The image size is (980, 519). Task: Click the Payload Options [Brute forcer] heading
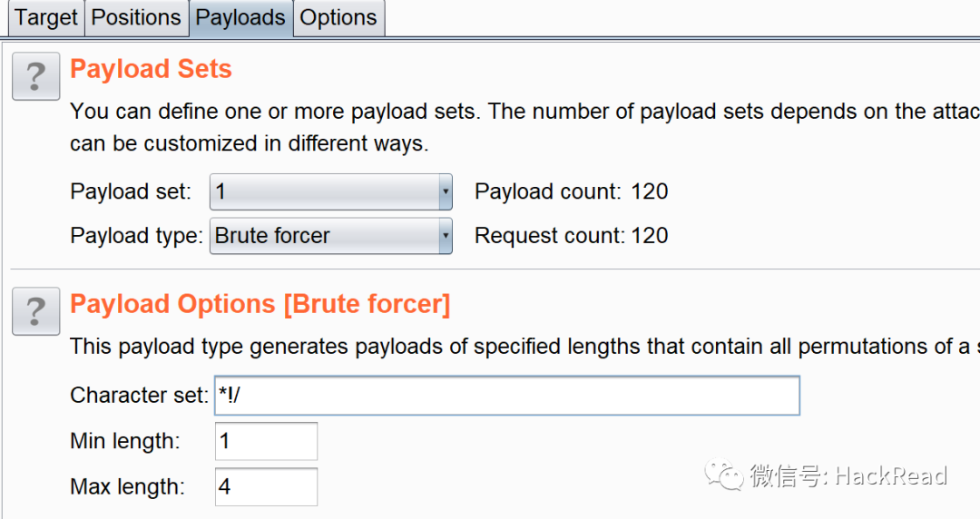pos(260,304)
